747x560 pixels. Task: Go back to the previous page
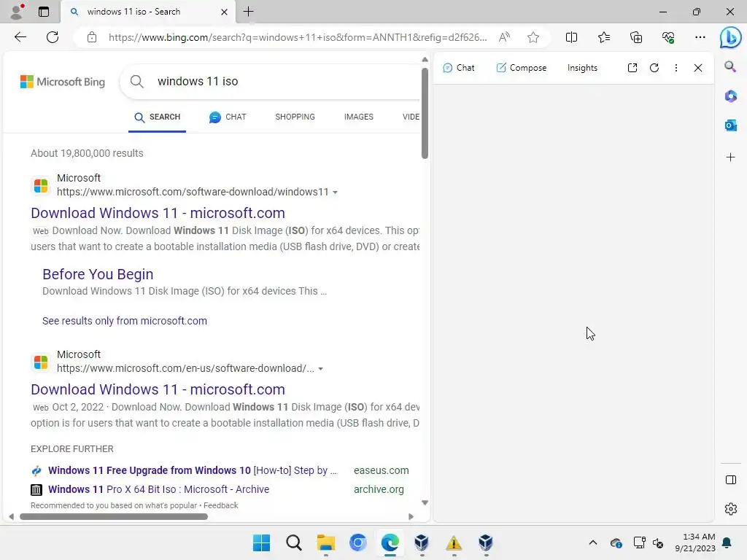pos(20,37)
